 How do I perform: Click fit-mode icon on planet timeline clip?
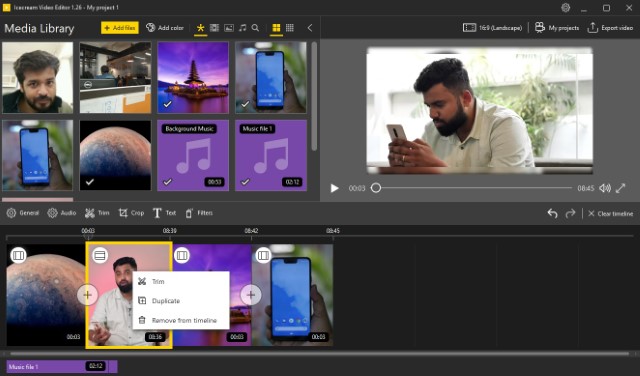[x=18, y=256]
